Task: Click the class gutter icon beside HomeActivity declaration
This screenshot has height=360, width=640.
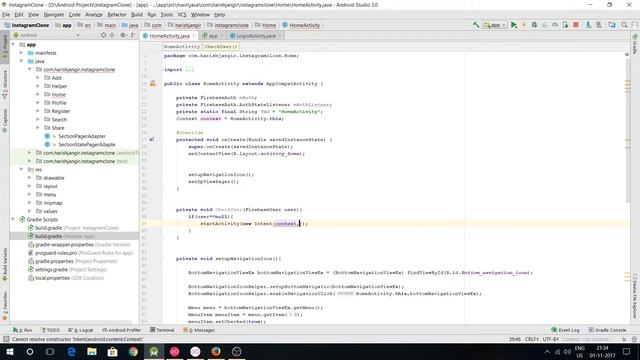Action: [152, 83]
